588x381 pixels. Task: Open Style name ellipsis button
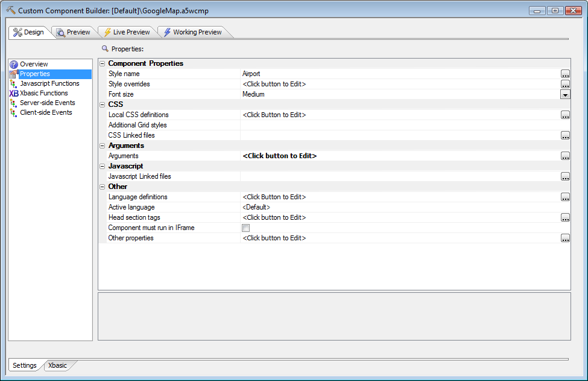(x=565, y=74)
